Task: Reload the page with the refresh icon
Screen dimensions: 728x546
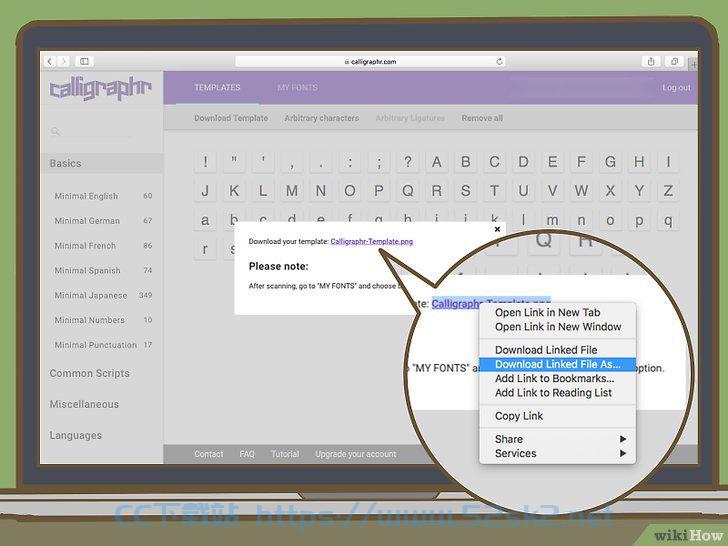Action: [500, 61]
